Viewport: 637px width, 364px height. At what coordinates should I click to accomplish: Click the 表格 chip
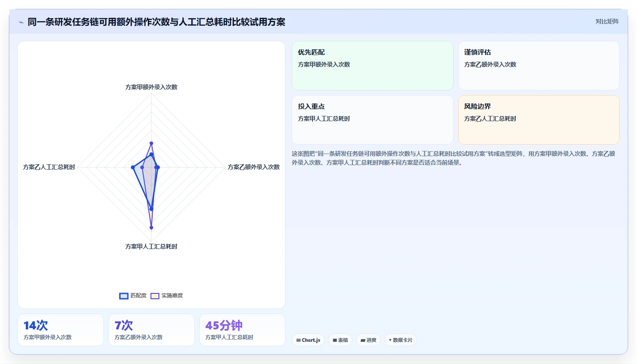[x=340, y=340]
